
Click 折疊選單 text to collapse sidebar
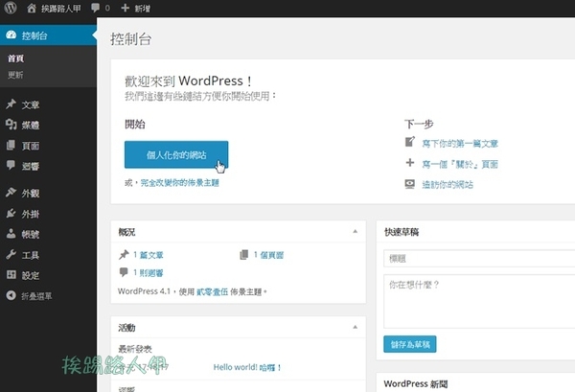(x=36, y=296)
